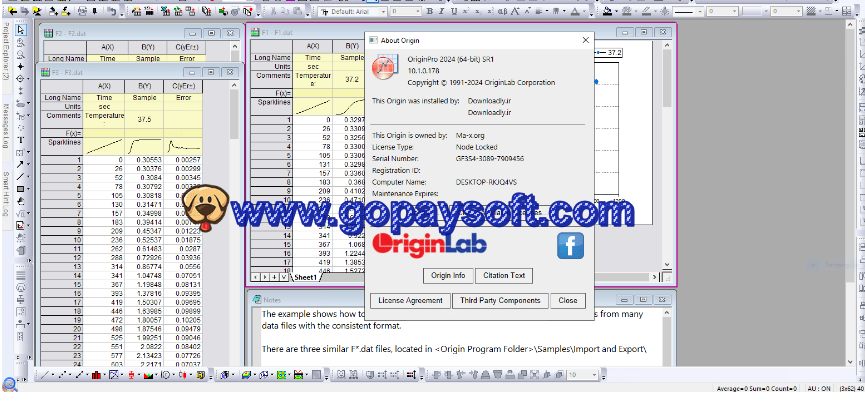Apply Superscript formatting
865x417 pixels.
coord(466,11)
